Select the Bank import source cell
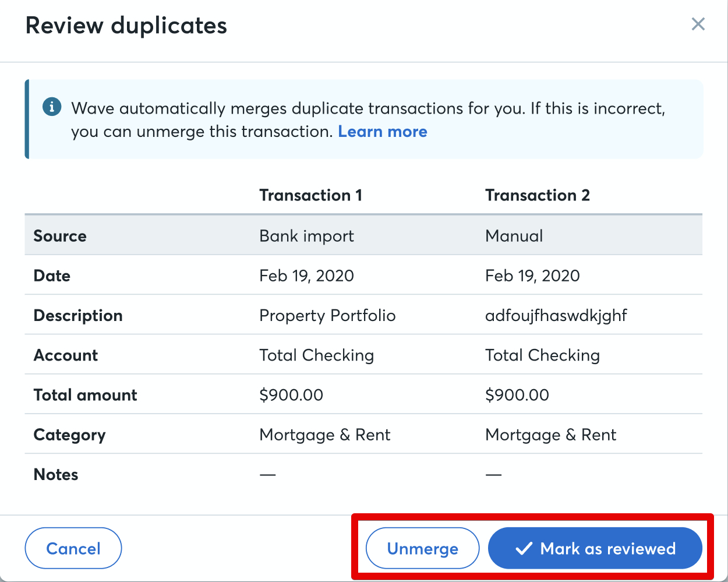This screenshot has width=728, height=582. [306, 236]
